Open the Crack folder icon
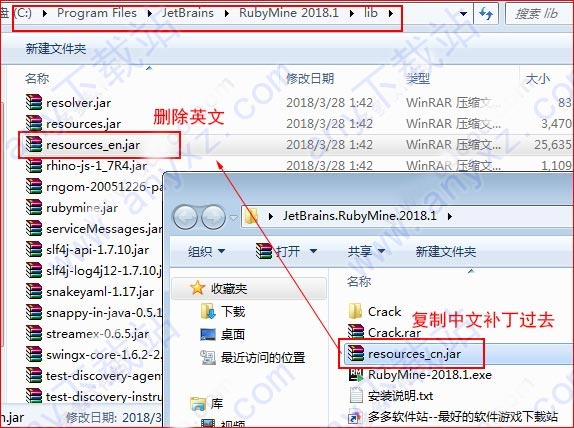Image resolution: width=574 pixels, height=428 pixels. 355,312
